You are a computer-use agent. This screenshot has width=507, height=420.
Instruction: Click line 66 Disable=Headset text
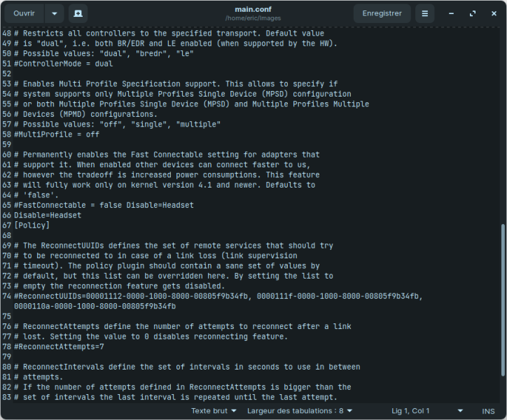pos(48,216)
